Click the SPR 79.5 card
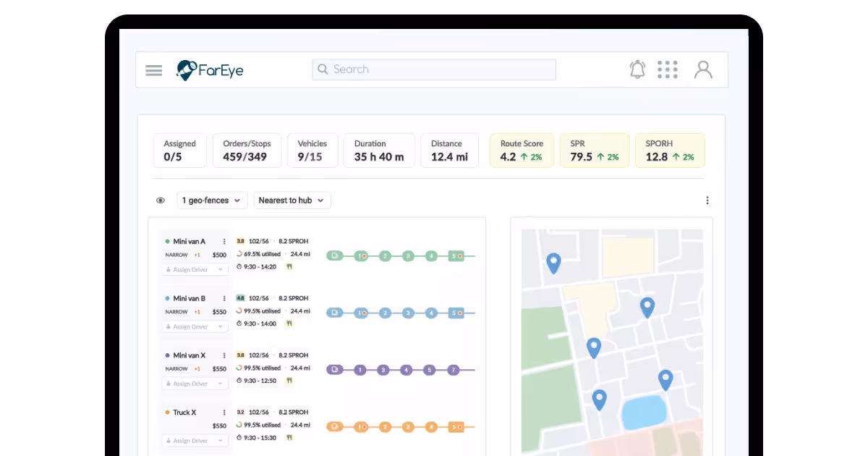Image resolution: width=868 pixels, height=456 pixels. (594, 151)
